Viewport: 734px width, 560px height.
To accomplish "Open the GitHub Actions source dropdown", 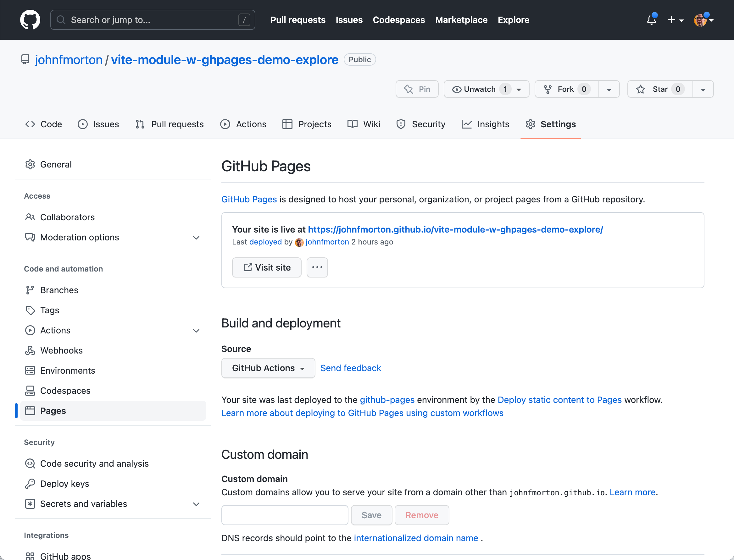I will (x=268, y=368).
